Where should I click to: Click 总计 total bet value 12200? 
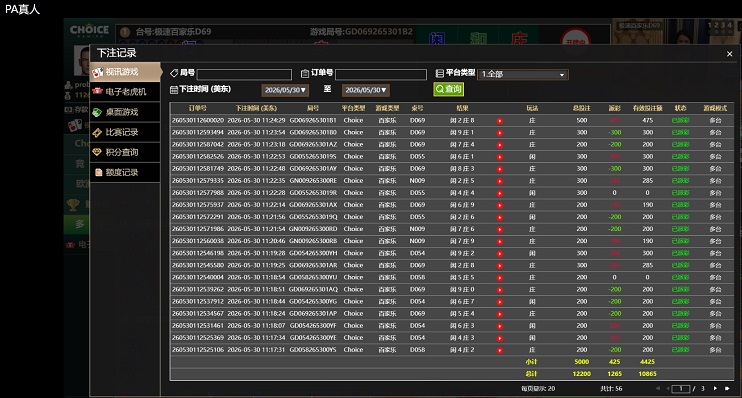[582, 374]
